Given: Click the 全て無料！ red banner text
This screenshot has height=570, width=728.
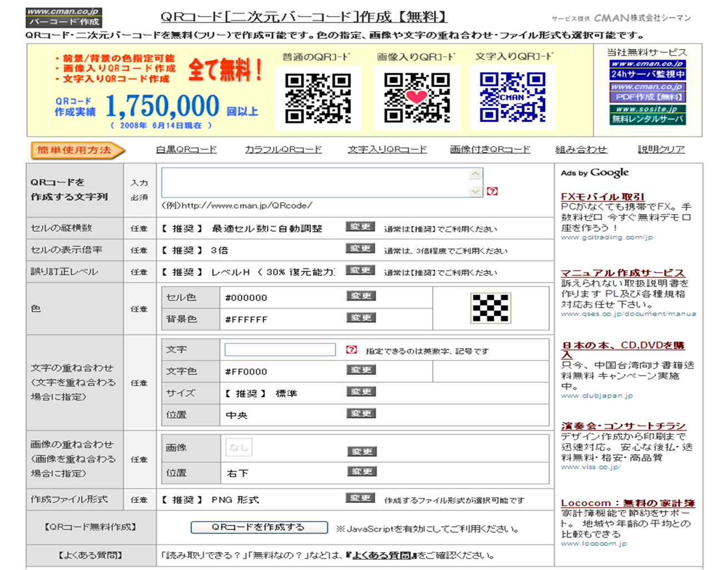Looking at the screenshot, I should [x=225, y=71].
